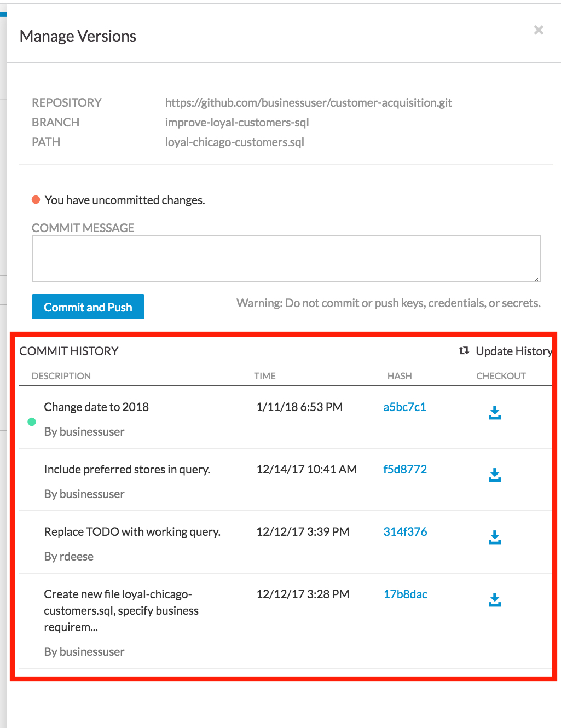Close the Manage Versions dialog
Viewport: 561px width, 728px height.
coord(539,30)
